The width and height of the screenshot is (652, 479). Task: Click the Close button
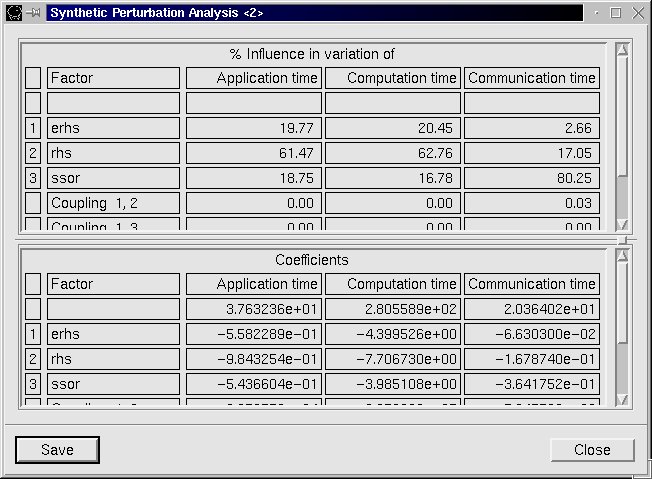click(x=592, y=449)
